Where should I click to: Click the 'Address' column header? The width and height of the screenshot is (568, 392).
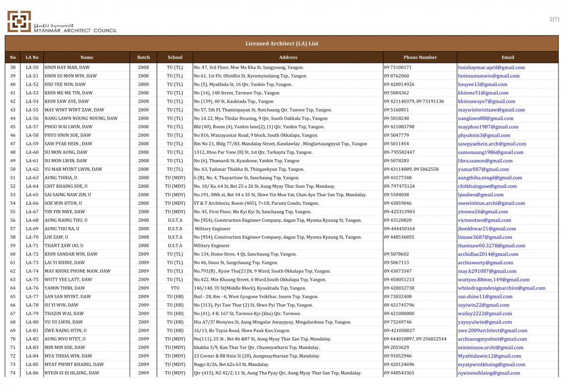point(288,57)
